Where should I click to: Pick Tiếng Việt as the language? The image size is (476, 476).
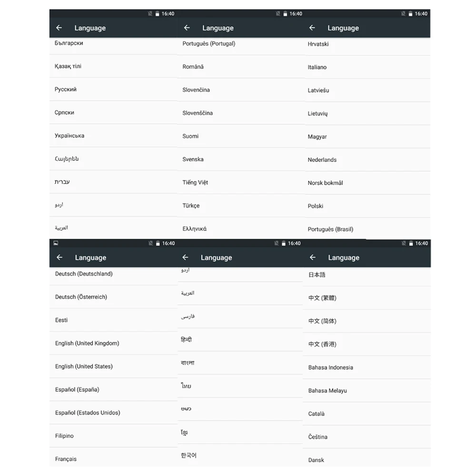pos(241,182)
